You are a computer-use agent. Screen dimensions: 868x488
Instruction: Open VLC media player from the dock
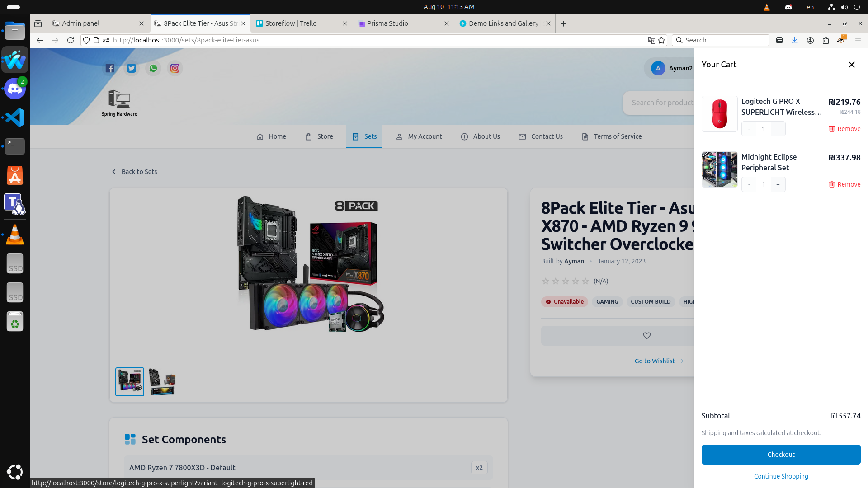(x=15, y=235)
